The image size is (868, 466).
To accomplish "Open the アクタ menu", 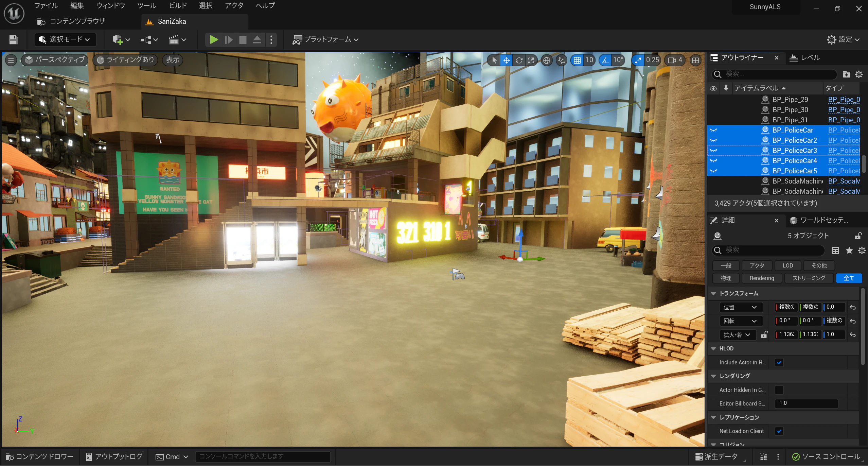I will coord(234,5).
